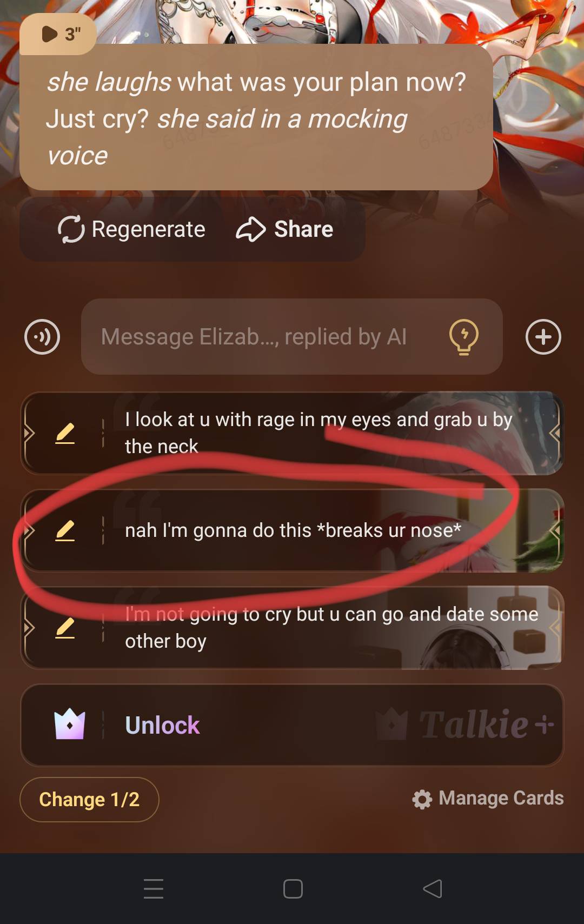This screenshot has height=924, width=584.
Task: Regenerate the AI reply
Action: (x=131, y=229)
